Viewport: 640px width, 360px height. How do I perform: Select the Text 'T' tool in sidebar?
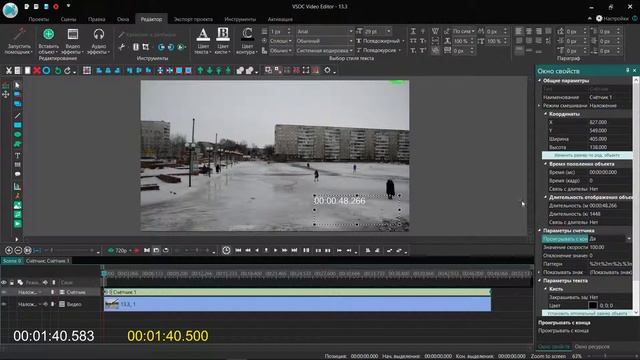pos(17,156)
